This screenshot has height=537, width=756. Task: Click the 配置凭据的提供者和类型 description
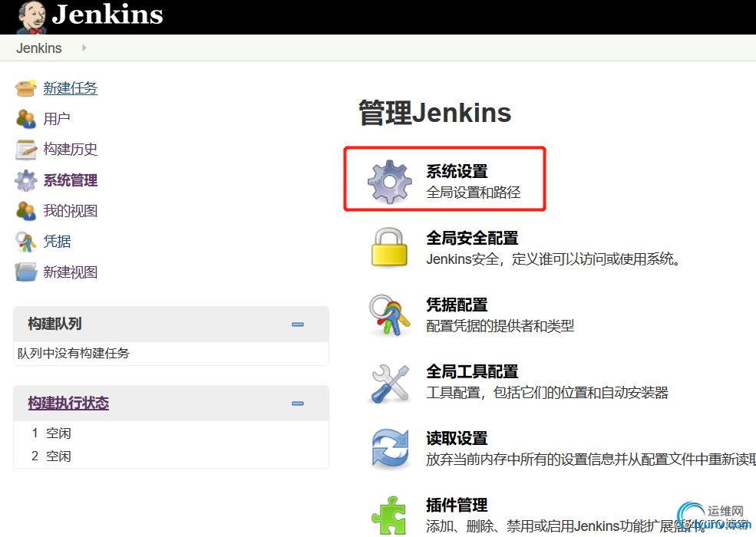pos(500,326)
